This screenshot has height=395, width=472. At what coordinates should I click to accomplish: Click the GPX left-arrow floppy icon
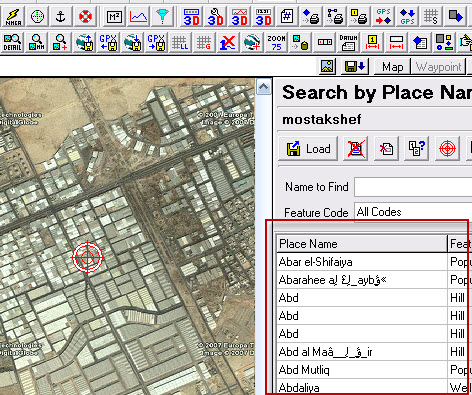click(108, 42)
